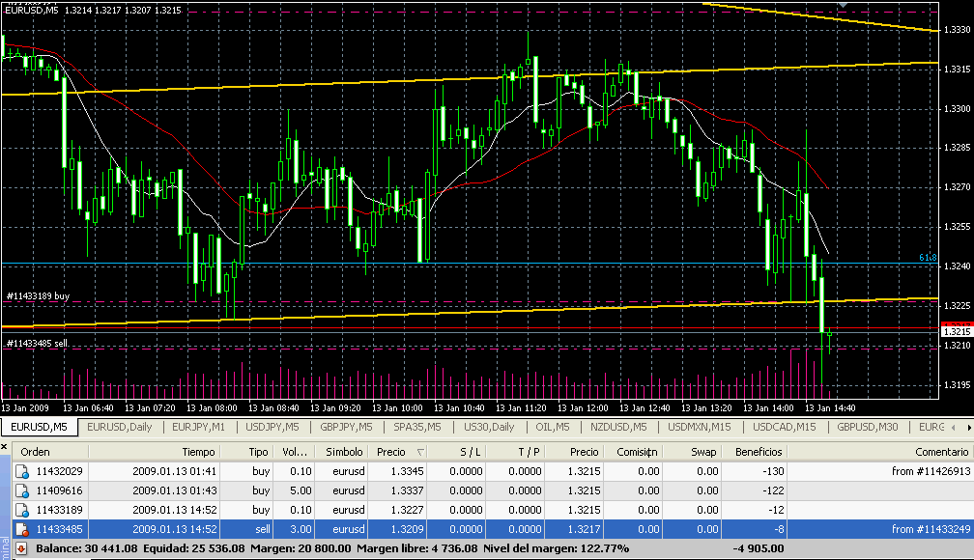This screenshot has height=560, width=974.
Task: Click the balance summary row icon
Action: (21, 548)
